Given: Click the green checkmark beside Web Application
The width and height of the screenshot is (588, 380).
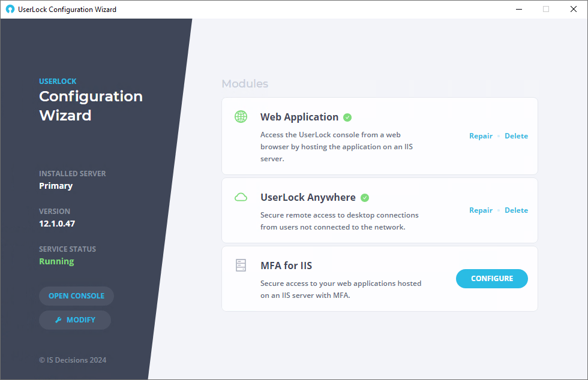Looking at the screenshot, I should click(347, 117).
